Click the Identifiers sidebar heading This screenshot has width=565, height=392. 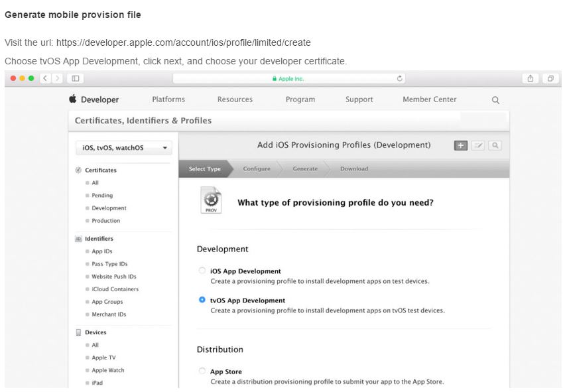pyautogui.click(x=99, y=239)
